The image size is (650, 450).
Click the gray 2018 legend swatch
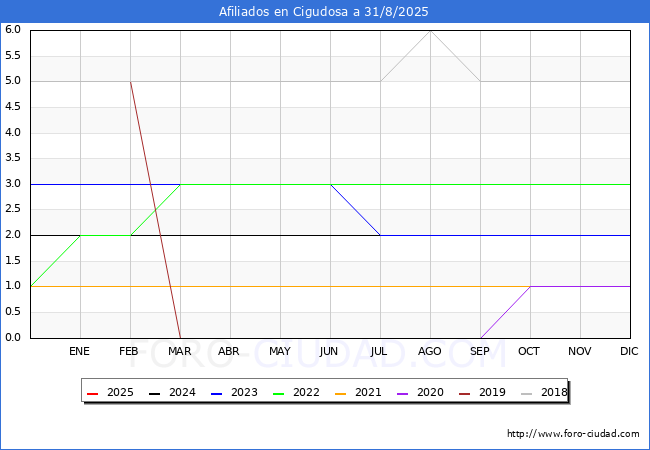[526, 393]
